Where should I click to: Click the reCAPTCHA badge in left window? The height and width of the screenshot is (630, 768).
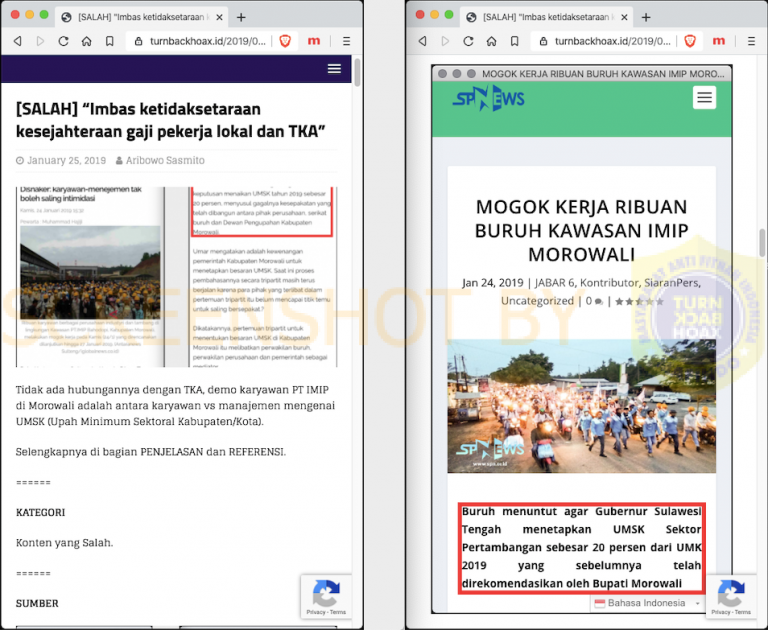pyautogui.click(x=326, y=597)
